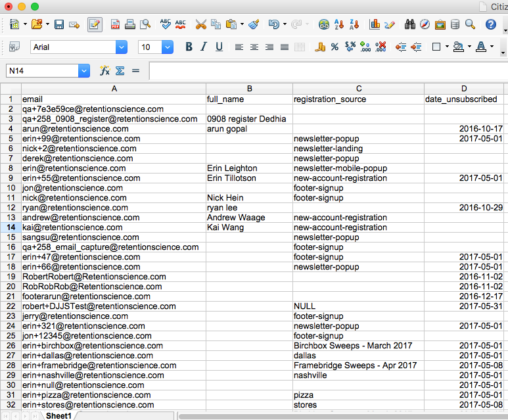Select row 14 header
The image size is (508, 420).
pos(11,227)
